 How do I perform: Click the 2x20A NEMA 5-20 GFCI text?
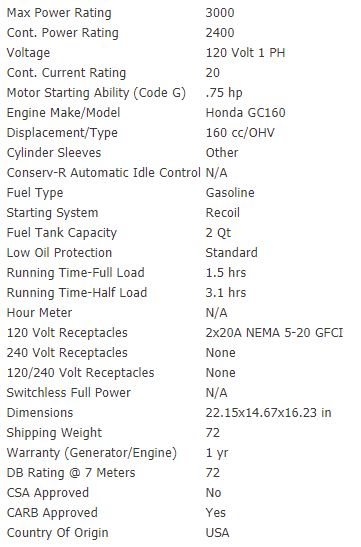pyautogui.click(x=274, y=333)
